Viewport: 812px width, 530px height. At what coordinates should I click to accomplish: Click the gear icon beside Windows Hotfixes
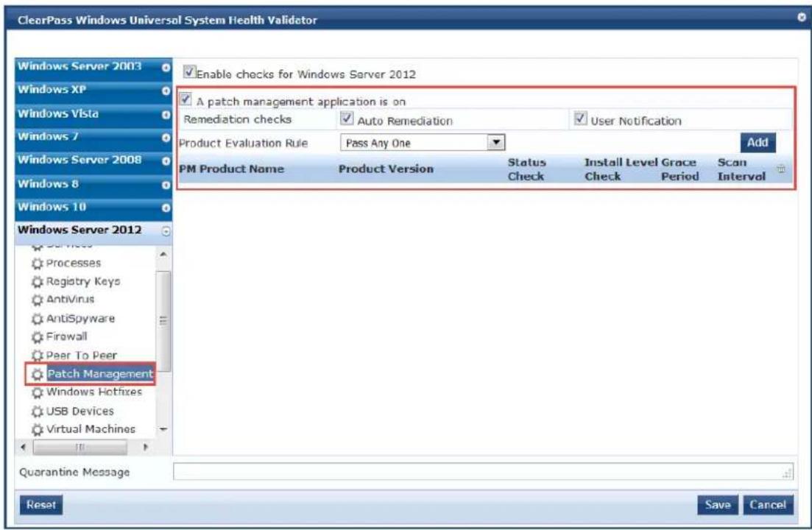(x=38, y=393)
